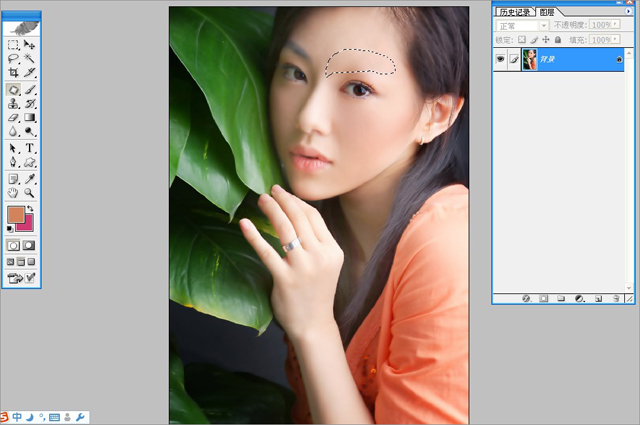Select the Pen tool
Viewport: 640px width, 425px height.
(x=13, y=162)
